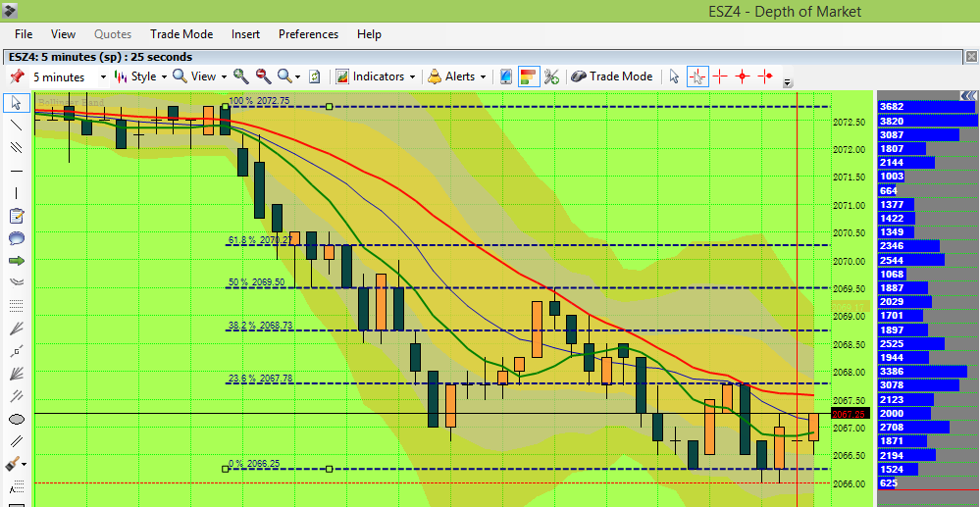980x507 pixels.
Task: Click the mobile device icon in toolbar
Action: pos(505,76)
